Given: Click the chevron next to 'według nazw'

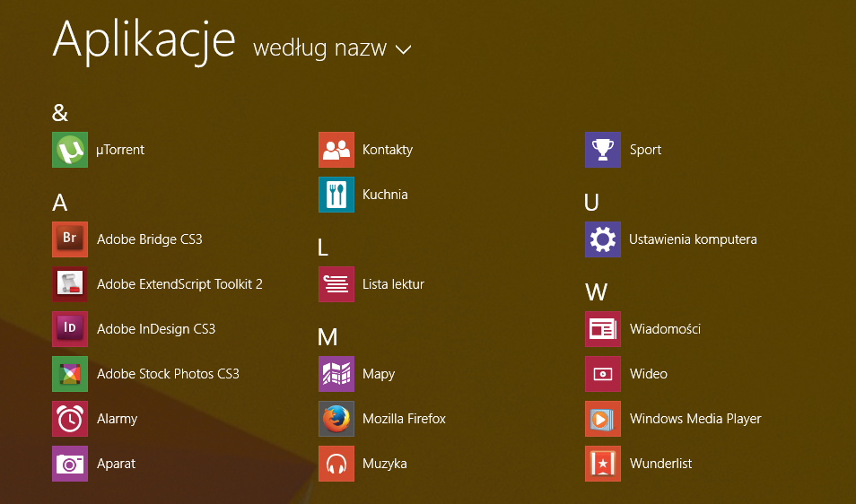Looking at the screenshot, I should [x=403, y=50].
